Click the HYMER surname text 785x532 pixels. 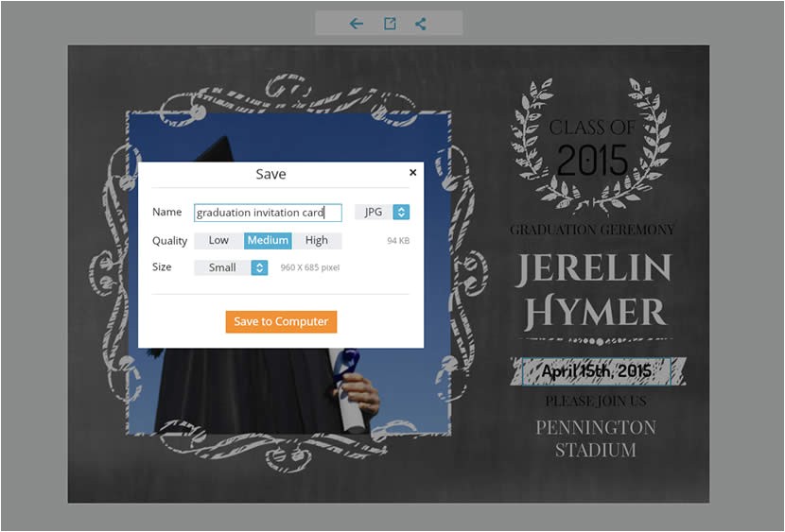tap(595, 312)
